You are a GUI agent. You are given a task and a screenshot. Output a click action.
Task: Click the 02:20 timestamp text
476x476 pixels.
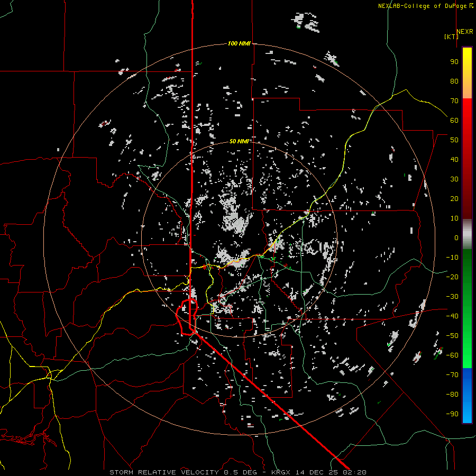point(354,472)
